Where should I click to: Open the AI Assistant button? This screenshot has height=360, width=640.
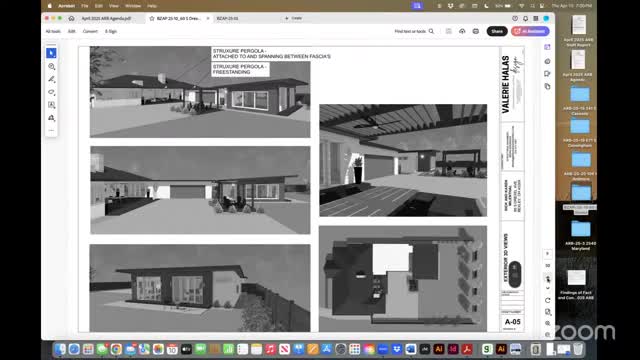(530, 31)
